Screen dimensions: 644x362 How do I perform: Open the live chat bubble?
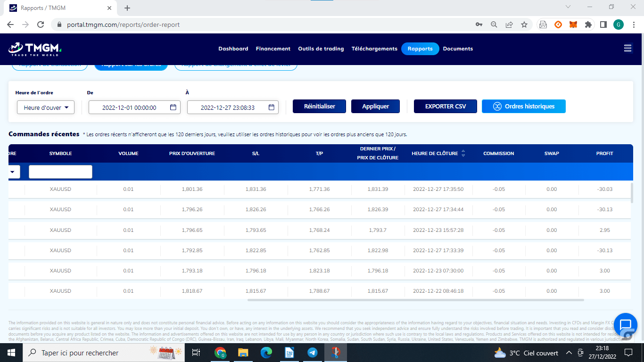(625, 325)
